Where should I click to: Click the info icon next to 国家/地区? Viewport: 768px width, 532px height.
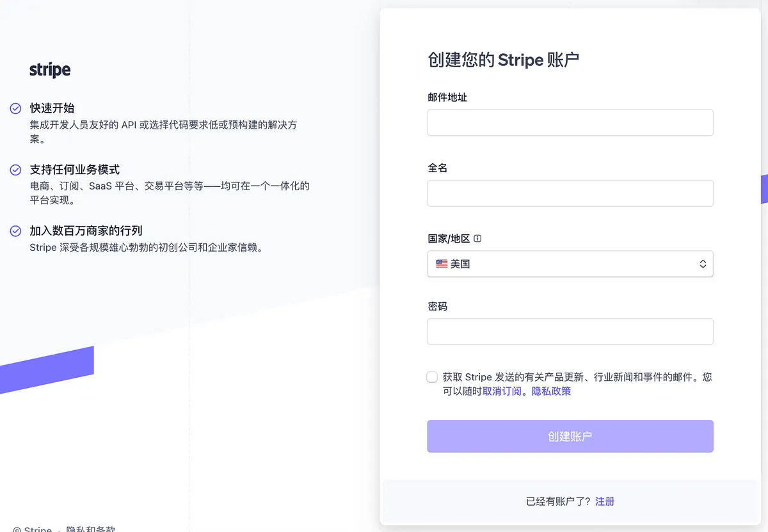[477, 239]
